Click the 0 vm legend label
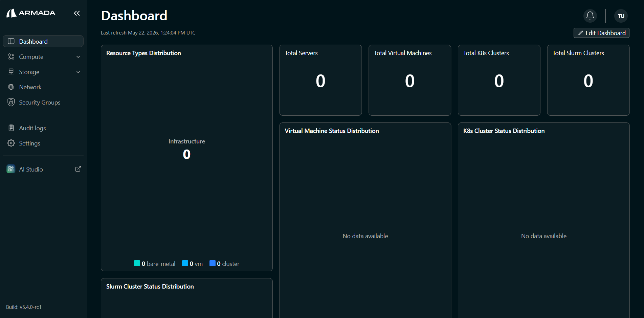This screenshot has height=318, width=644. [x=196, y=264]
